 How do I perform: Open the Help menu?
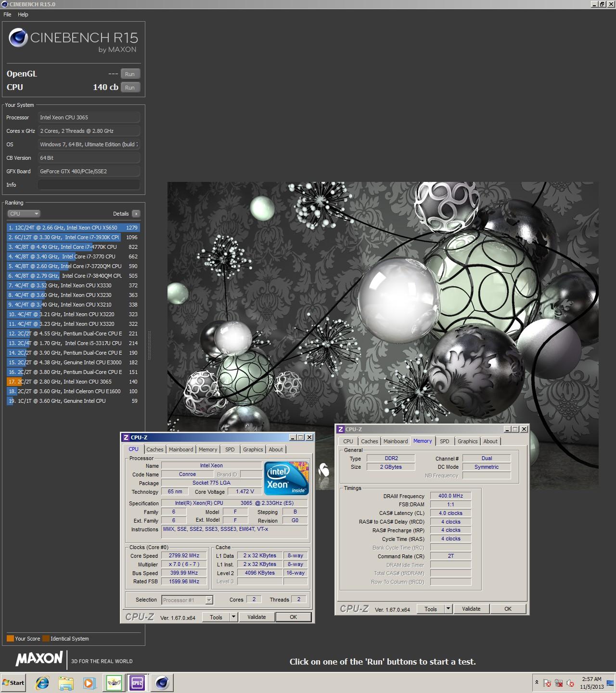point(23,14)
